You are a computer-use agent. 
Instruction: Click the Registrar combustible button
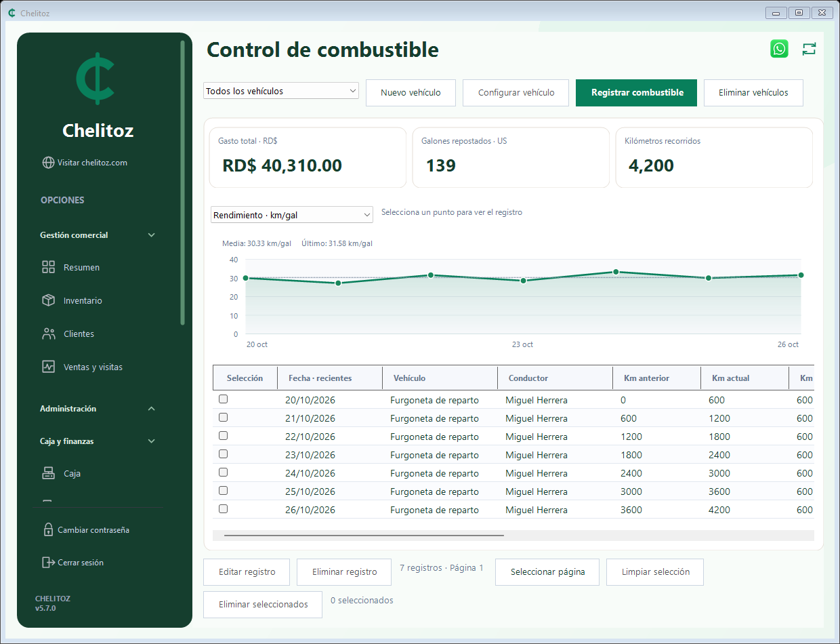[x=636, y=93]
